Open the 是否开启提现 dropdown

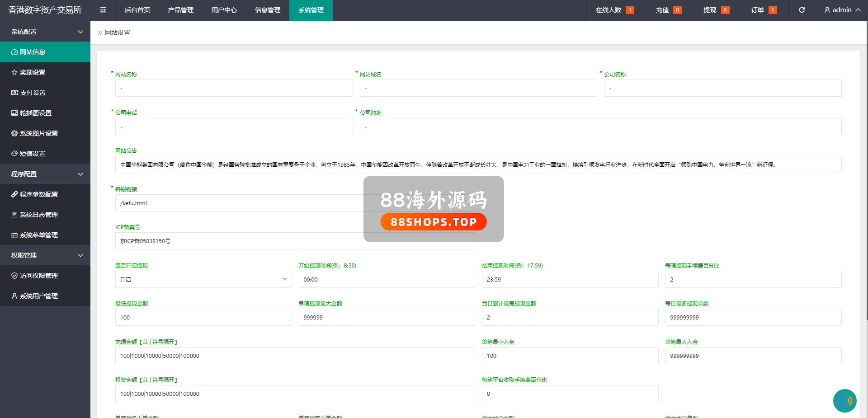coord(203,279)
